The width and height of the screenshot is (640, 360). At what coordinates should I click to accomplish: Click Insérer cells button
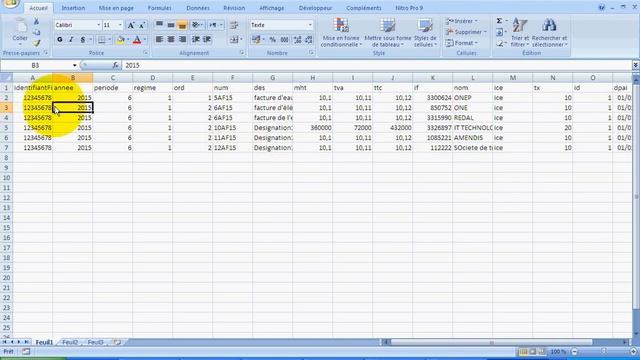click(462, 21)
